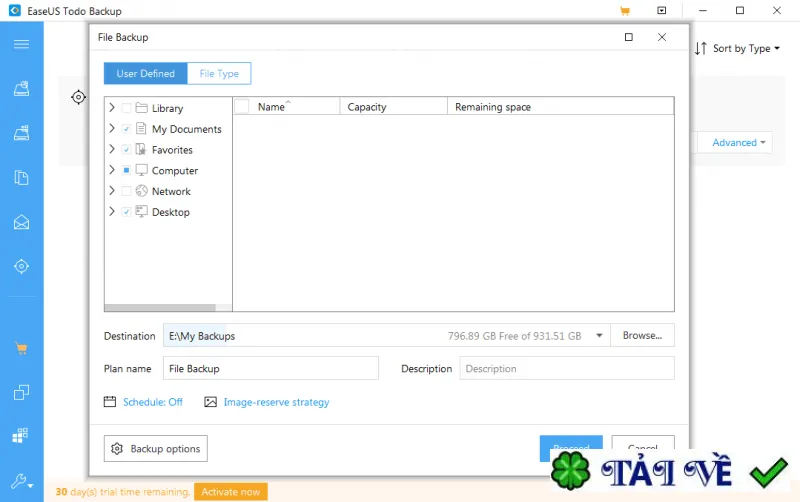Open the Image-reserve strategy link
The image size is (800, 502).
tap(277, 402)
